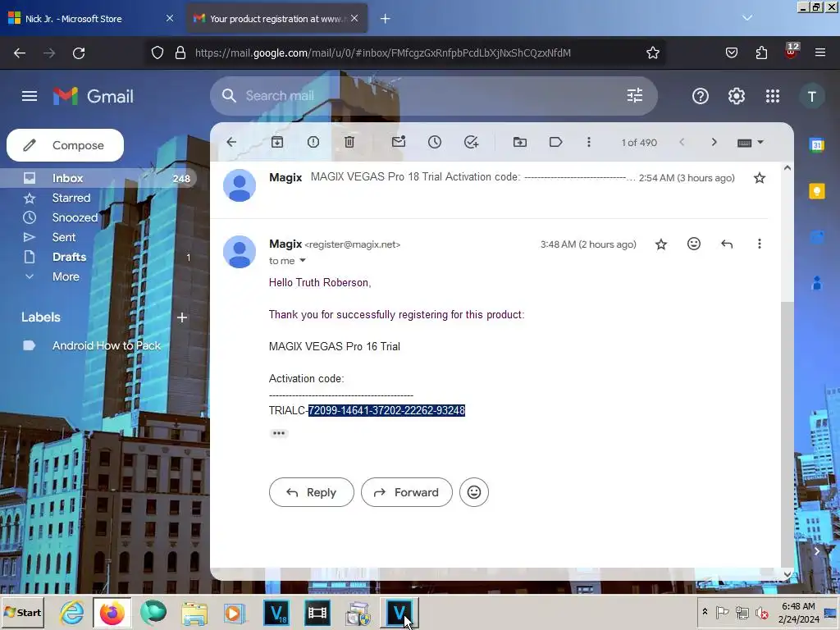This screenshot has width=840, height=630.
Task: Open Windows Explorer folder on taskbar
Action: pyautogui.click(x=194, y=613)
